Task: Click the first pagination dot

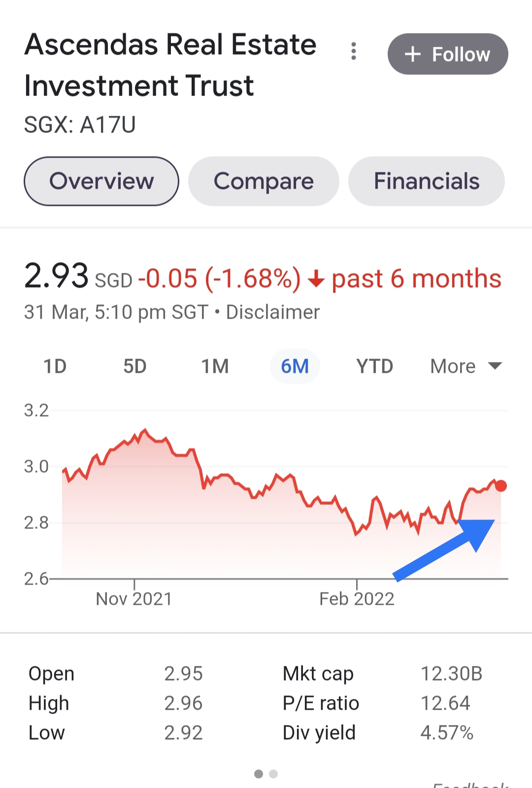Action: [259, 774]
